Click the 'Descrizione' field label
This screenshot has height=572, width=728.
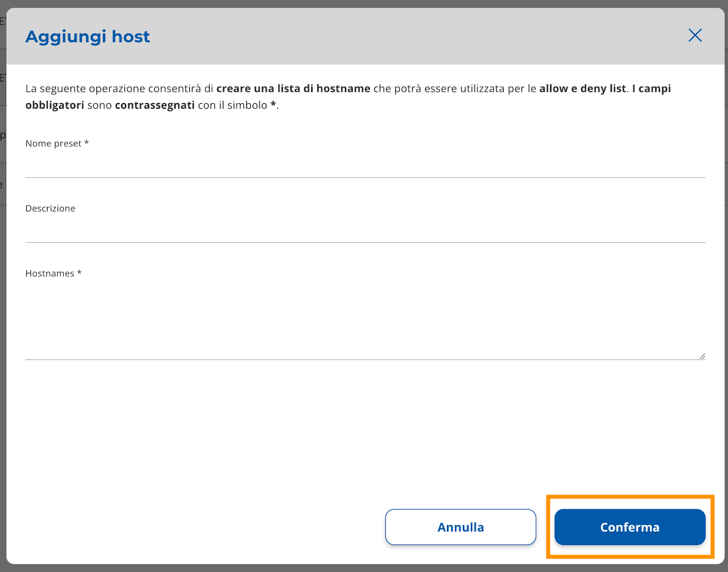click(x=50, y=208)
